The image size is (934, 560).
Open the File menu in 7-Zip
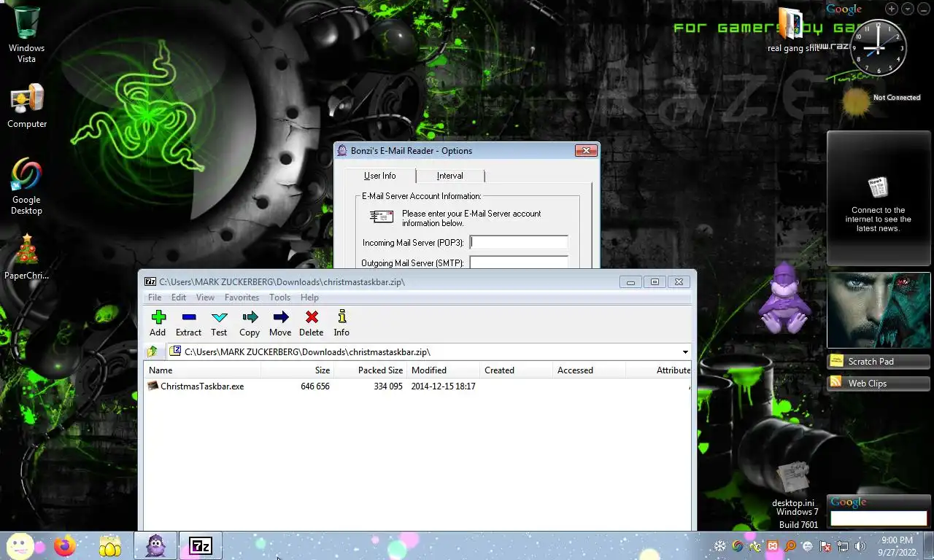tap(155, 297)
